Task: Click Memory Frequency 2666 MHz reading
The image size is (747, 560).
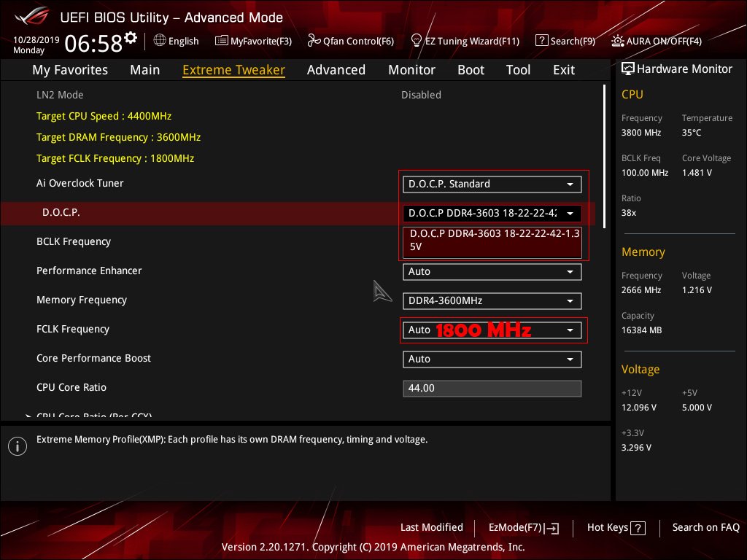Action: pos(640,290)
